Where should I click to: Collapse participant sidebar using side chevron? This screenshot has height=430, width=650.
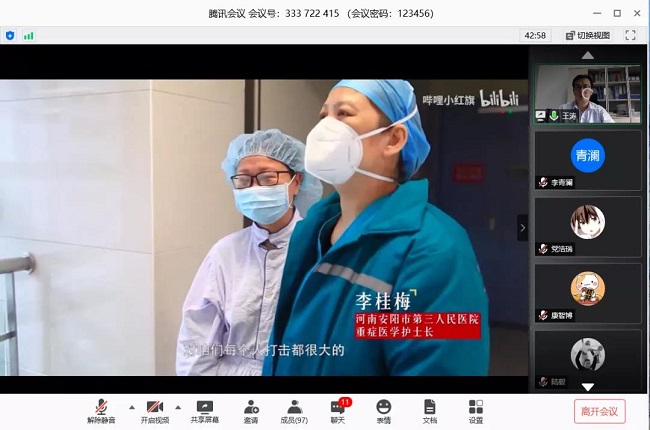521,227
